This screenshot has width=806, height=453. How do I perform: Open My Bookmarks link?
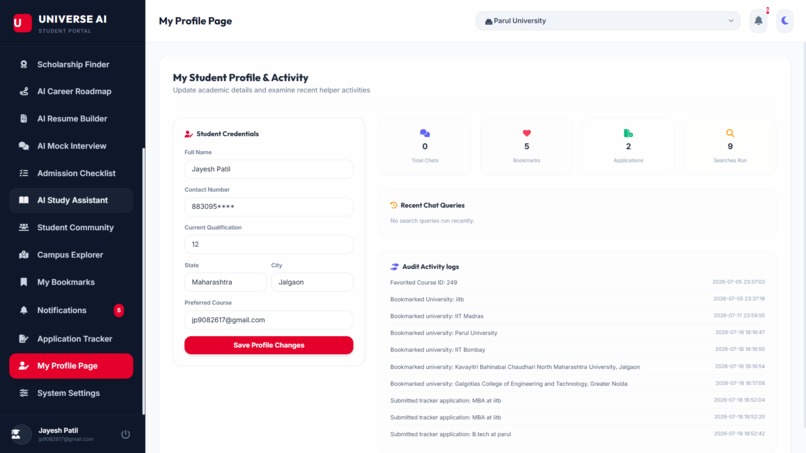pos(71,282)
